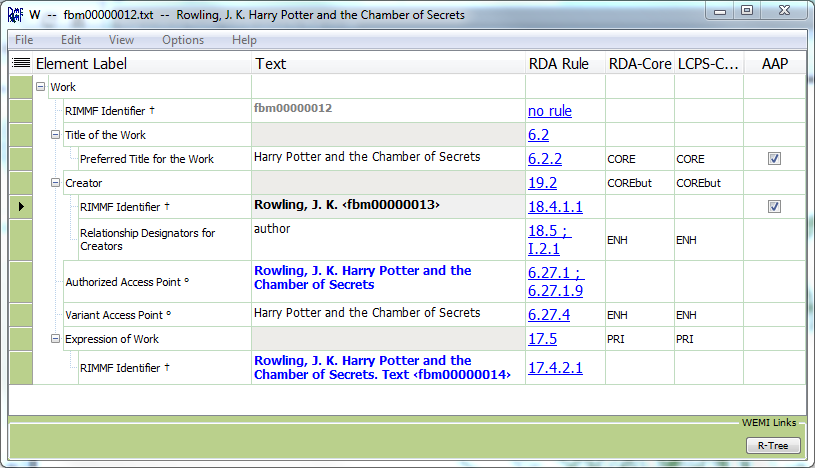
Task: Open the View menu
Action: pos(121,40)
